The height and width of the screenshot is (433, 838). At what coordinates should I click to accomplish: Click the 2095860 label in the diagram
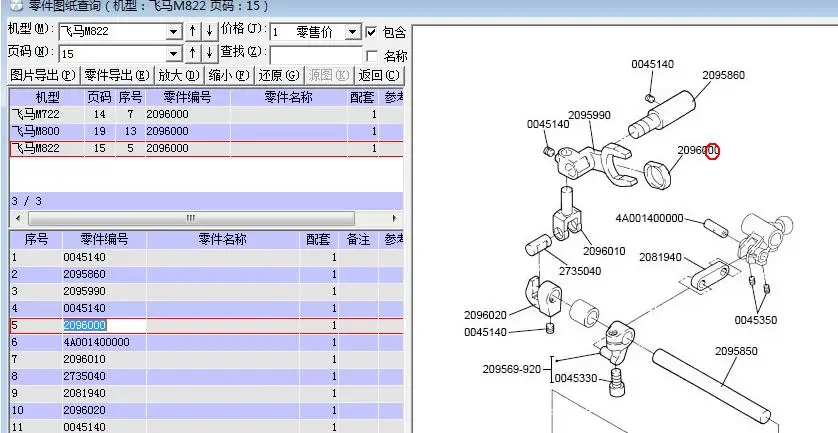click(x=723, y=75)
